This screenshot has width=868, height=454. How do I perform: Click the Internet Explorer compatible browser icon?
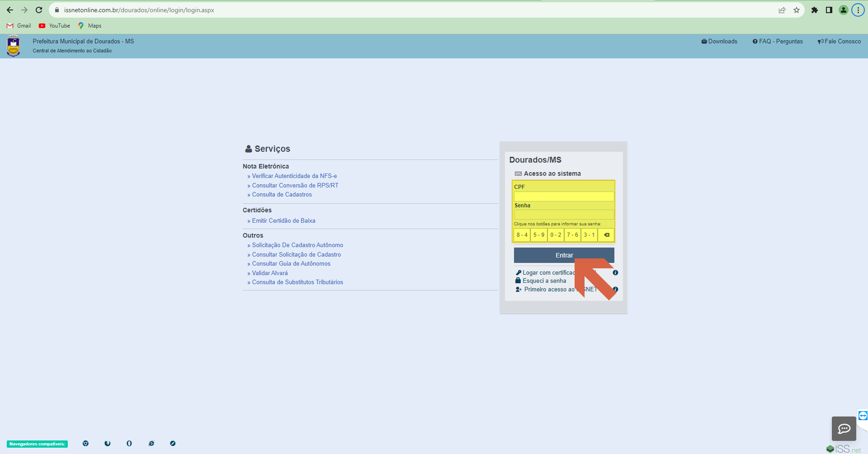151,444
